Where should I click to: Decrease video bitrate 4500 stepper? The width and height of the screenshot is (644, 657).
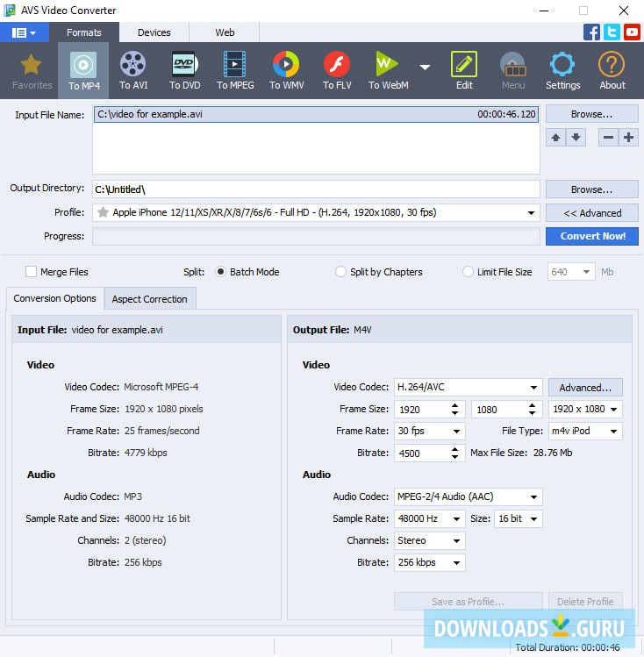click(x=454, y=457)
